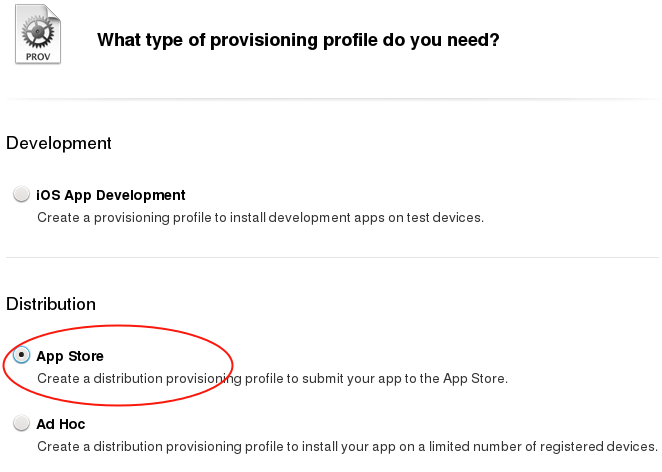Click the Distribution section heading
The width and height of the screenshot is (662, 472).
coord(51,303)
